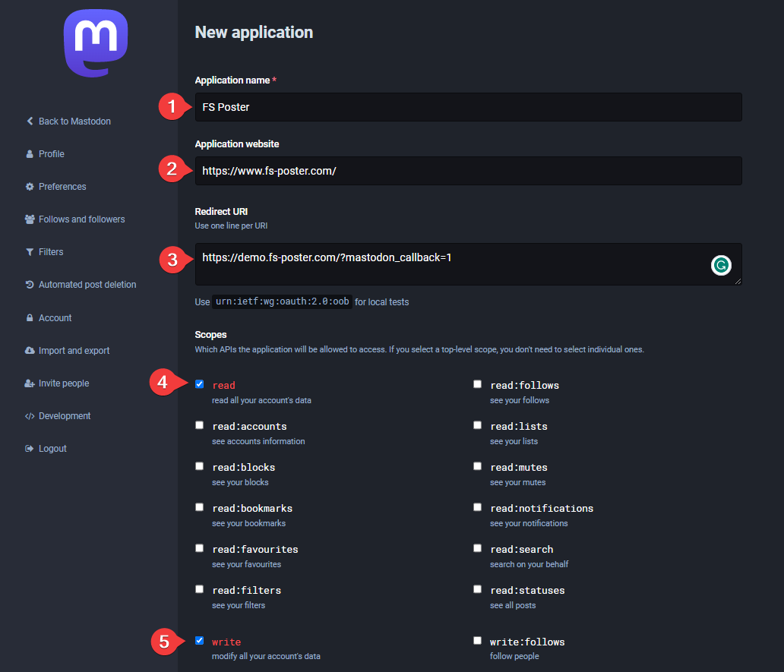Click the Mastodon logo
Image resolution: width=784 pixels, height=672 pixels.
click(x=96, y=43)
